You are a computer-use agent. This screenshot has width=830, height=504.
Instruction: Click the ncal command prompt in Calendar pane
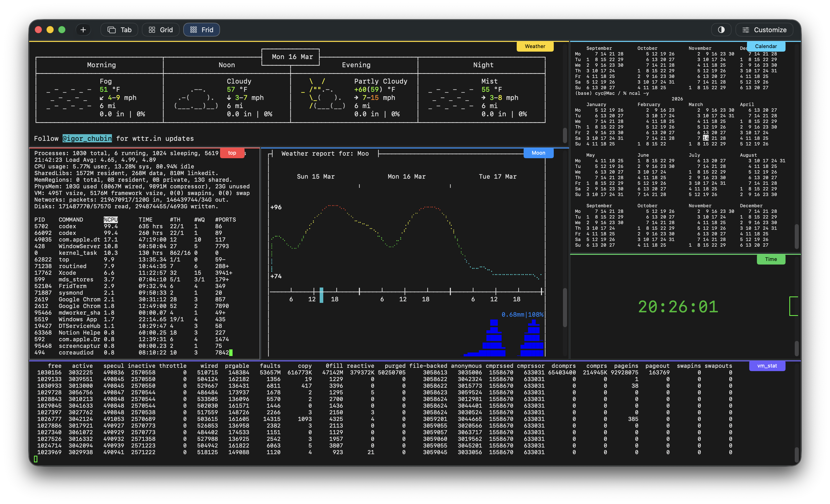coord(612,93)
